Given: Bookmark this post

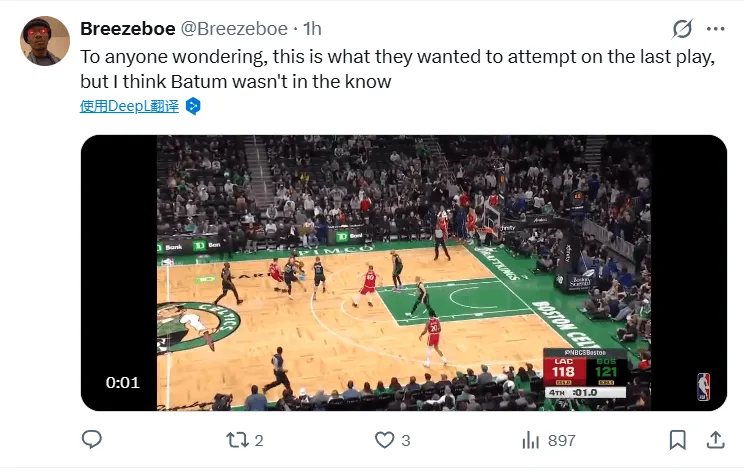Looking at the screenshot, I should tap(677, 440).
